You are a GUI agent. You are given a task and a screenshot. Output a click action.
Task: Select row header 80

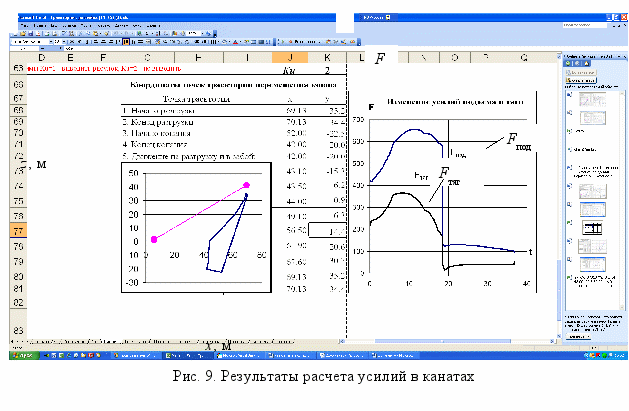18,277
